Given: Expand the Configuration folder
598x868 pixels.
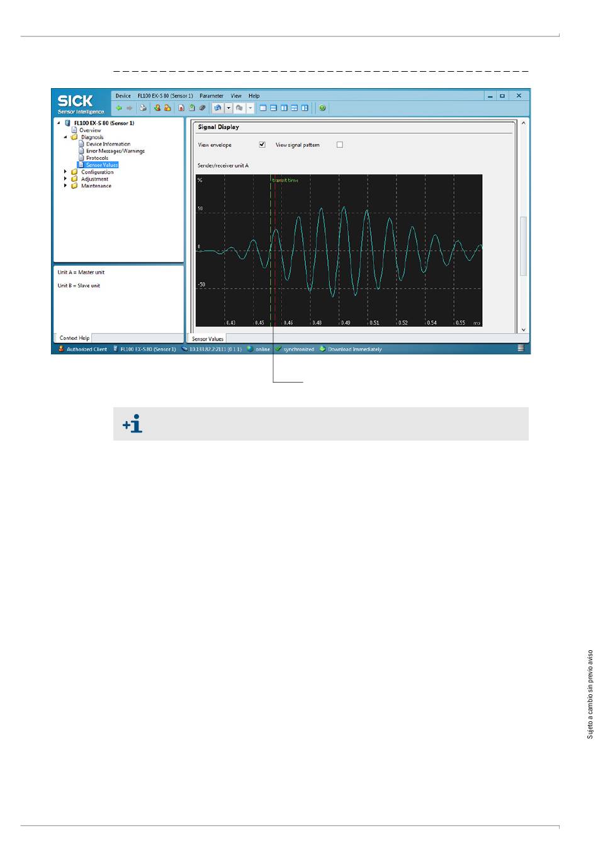Looking at the screenshot, I should 65,172.
